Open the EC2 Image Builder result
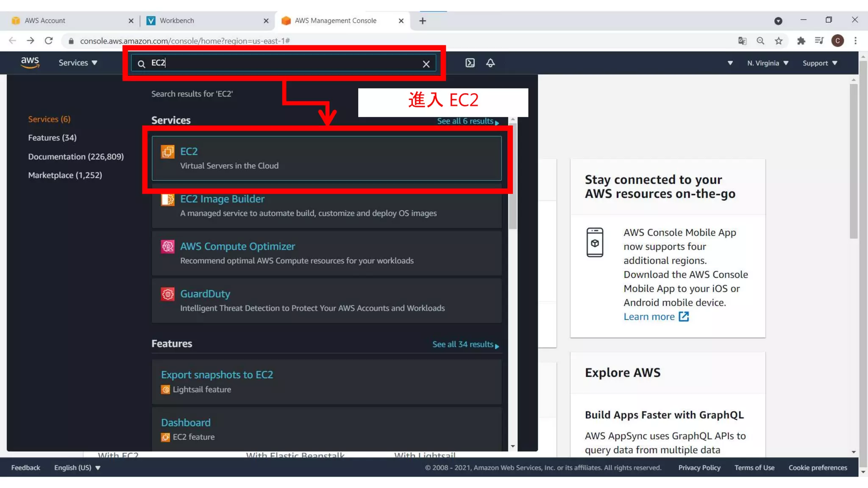The width and height of the screenshot is (868, 488). pyautogui.click(x=326, y=206)
